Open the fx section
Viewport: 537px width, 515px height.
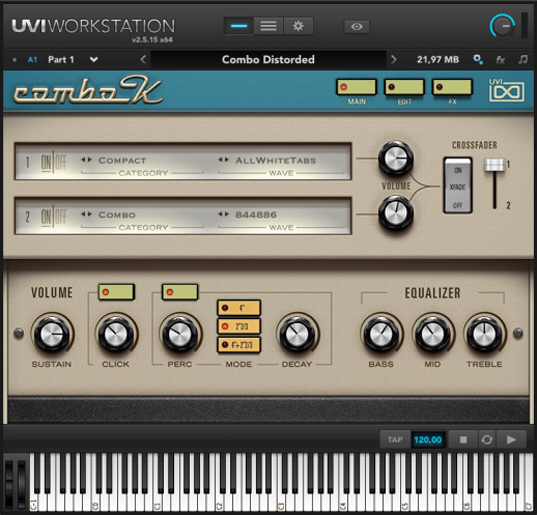[x=500, y=60]
